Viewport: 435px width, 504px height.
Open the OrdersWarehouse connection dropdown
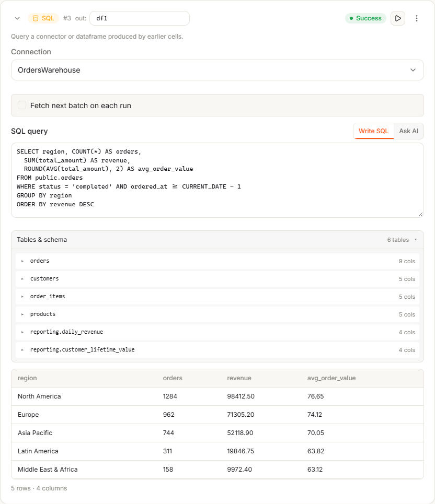pyautogui.click(x=217, y=70)
